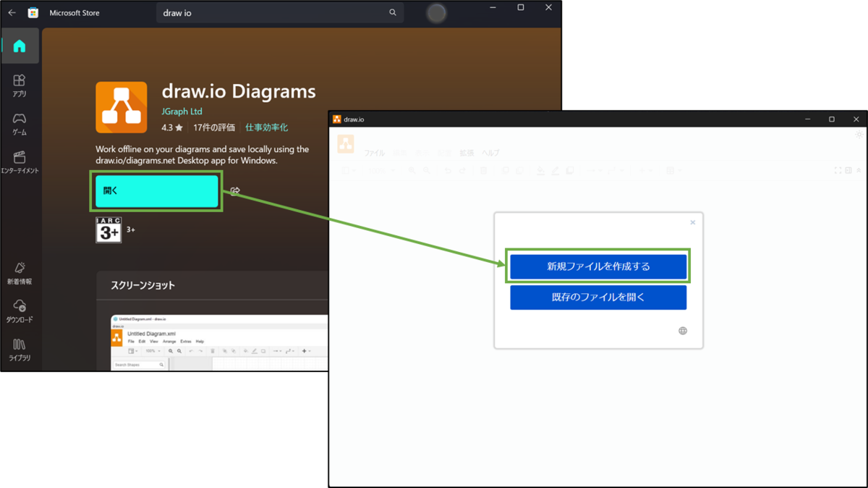Viewport: 868px width, 488px height.
Task: Toggle the format panel icon in draw.io
Action: point(848,170)
